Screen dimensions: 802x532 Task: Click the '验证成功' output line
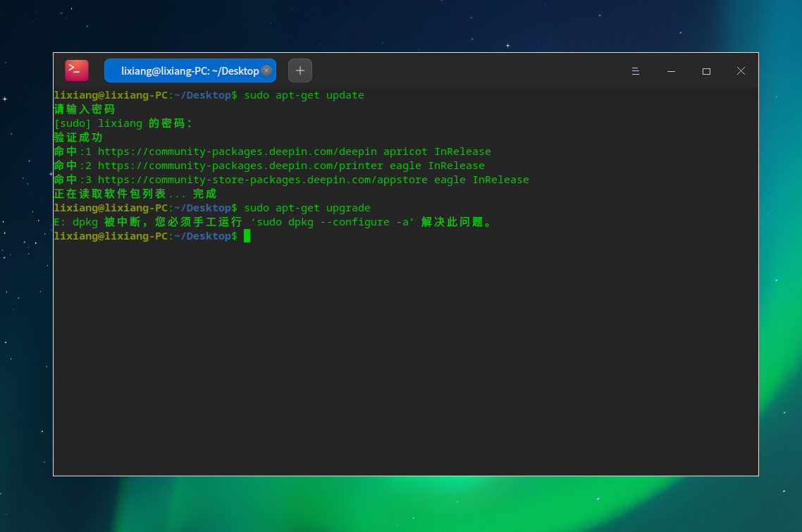tap(78, 137)
